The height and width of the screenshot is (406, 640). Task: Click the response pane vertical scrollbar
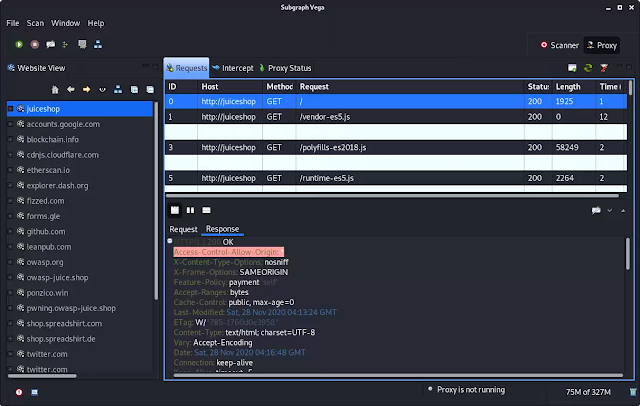(x=628, y=254)
